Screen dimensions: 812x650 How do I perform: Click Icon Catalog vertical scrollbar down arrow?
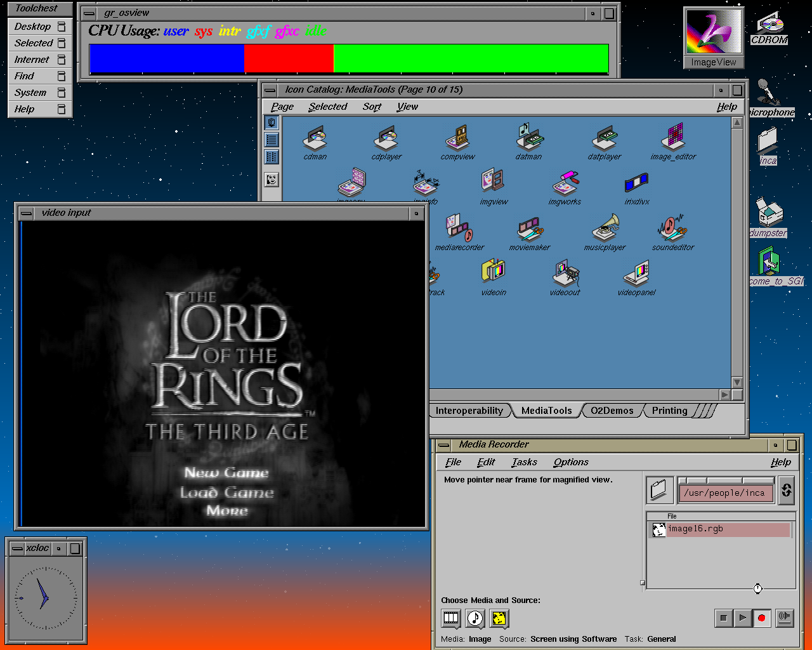[x=737, y=382]
